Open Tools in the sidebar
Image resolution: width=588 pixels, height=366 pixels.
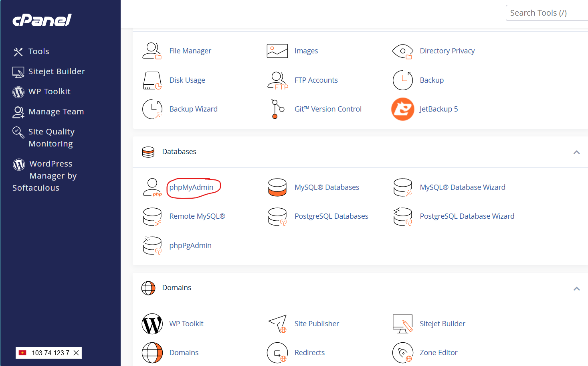click(x=38, y=51)
